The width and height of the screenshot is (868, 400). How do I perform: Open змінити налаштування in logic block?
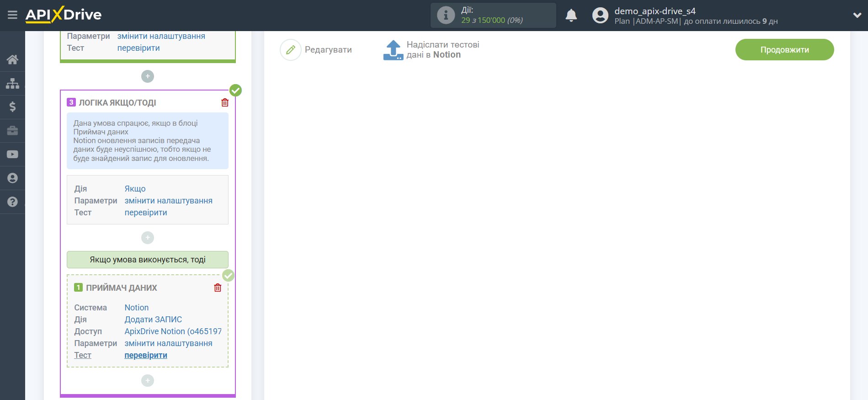(x=169, y=201)
